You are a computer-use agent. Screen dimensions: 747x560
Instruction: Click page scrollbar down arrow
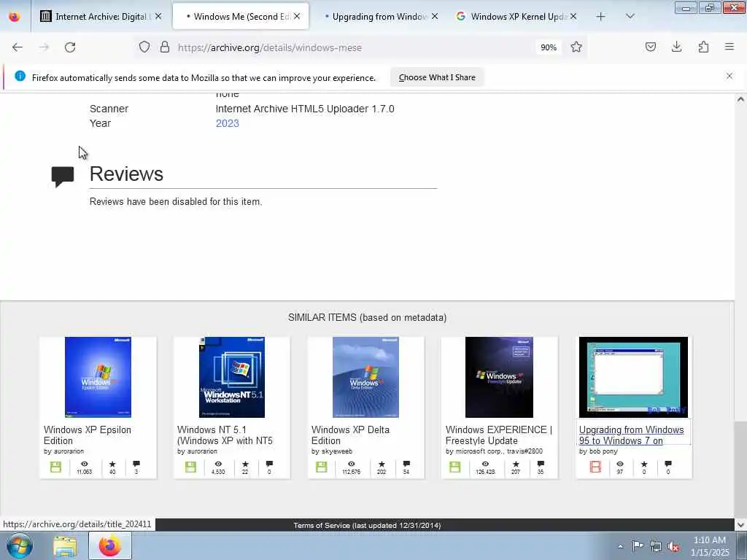coord(740,525)
